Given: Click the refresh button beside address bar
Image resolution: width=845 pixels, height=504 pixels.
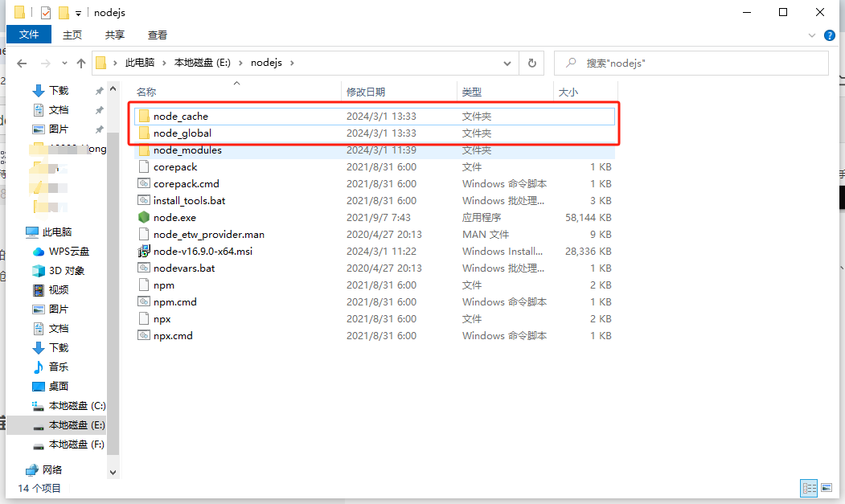Looking at the screenshot, I should tap(531, 64).
